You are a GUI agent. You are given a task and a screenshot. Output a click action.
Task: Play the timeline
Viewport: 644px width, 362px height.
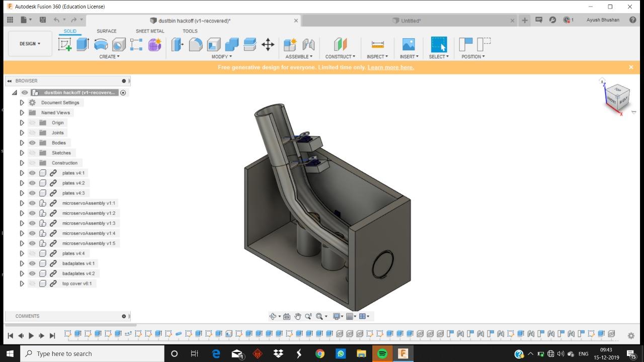point(31,335)
